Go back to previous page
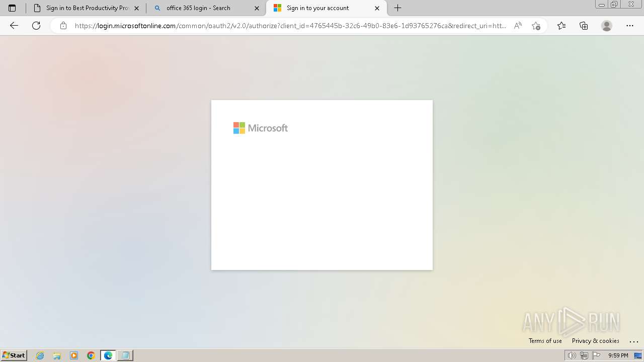644x362 pixels. [14, 26]
